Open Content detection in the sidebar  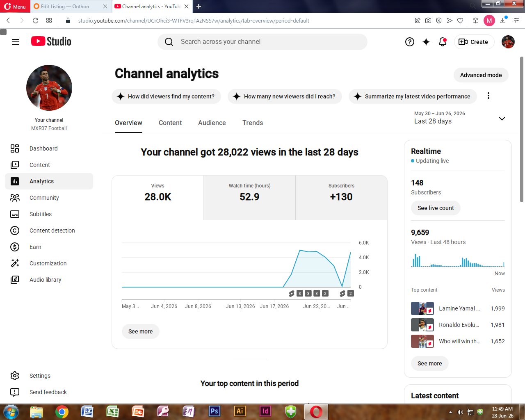click(x=49, y=231)
